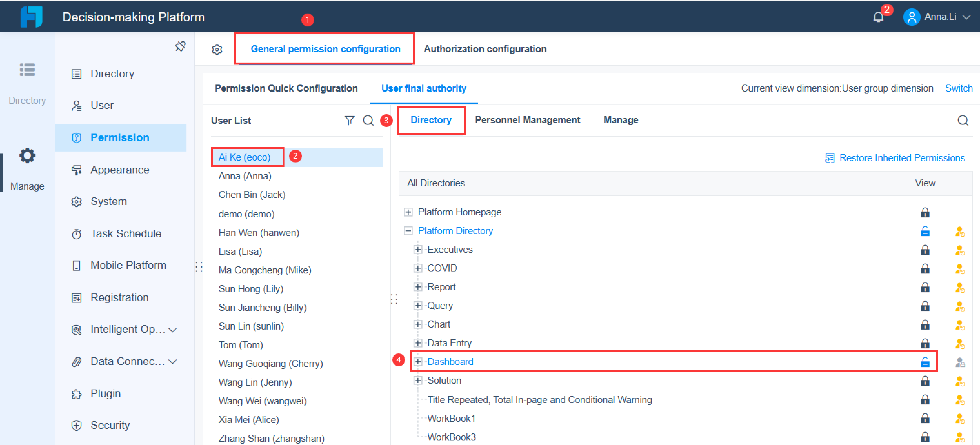980x445 pixels.
Task: Click the unpin icon atop the menu panel
Action: (x=180, y=46)
